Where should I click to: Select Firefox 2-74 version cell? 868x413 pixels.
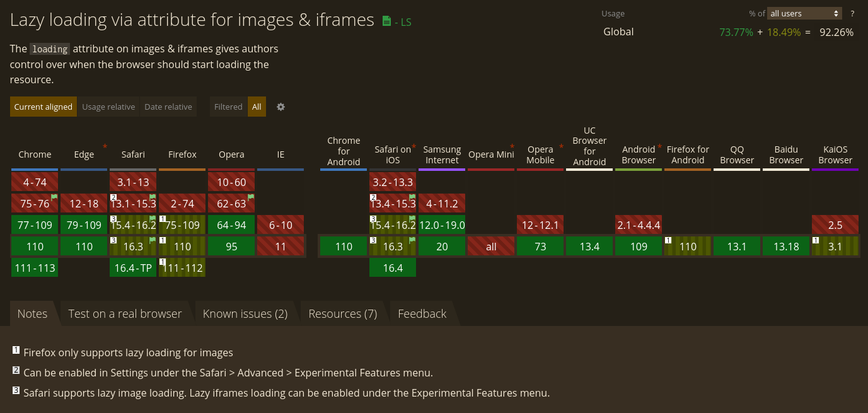click(182, 204)
